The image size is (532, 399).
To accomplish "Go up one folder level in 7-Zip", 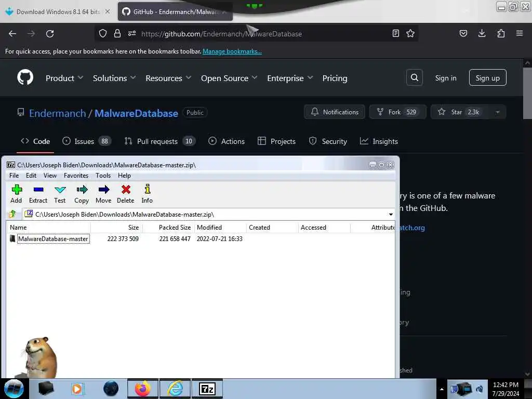I will pos(12,214).
